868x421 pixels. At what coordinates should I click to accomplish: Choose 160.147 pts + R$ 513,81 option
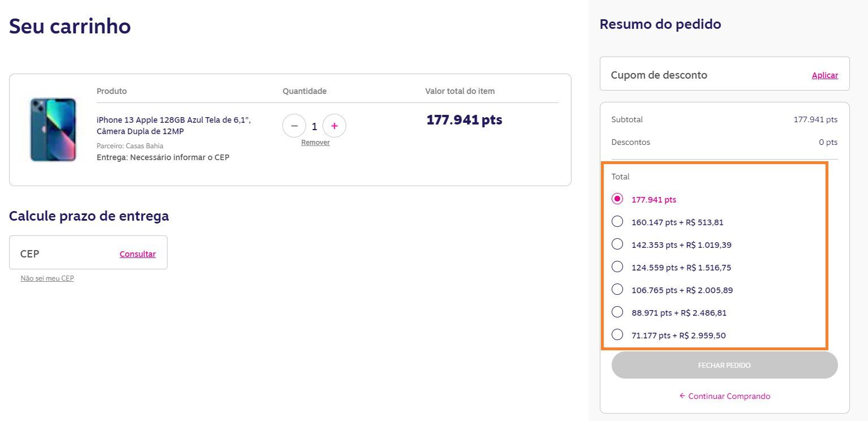pyautogui.click(x=617, y=222)
